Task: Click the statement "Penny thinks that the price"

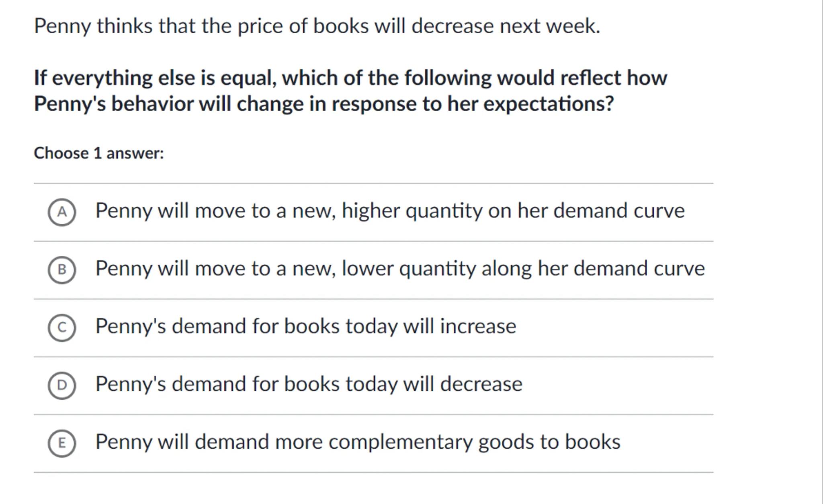Action: tap(317, 26)
